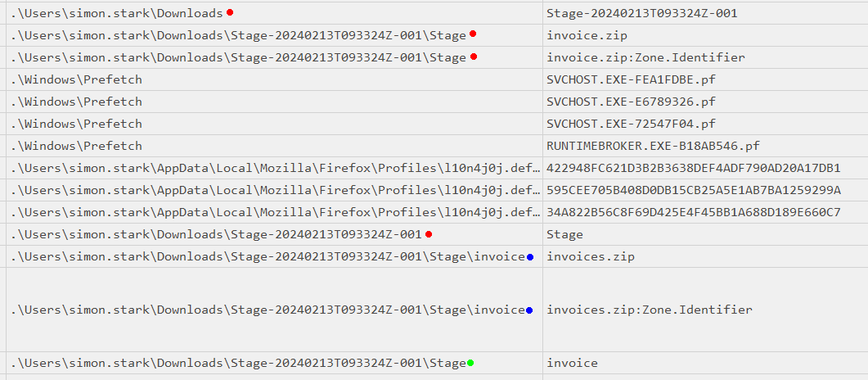Click the green dot in the invoice row
Screen dimensions: 868x380
coord(470,363)
